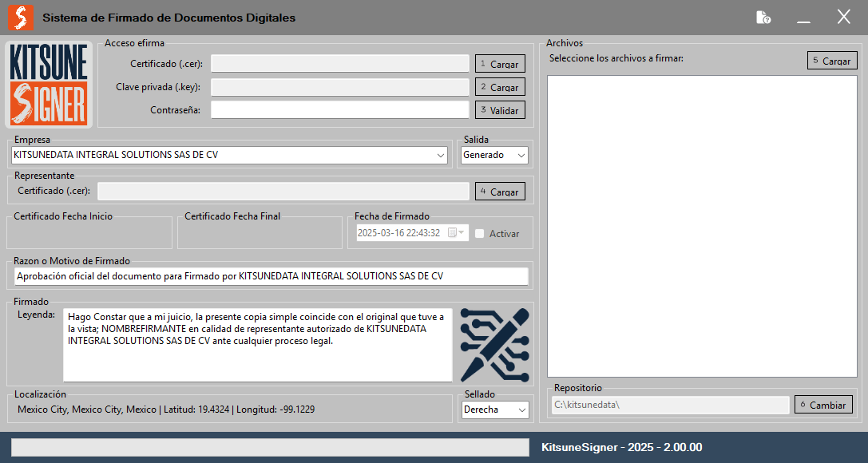This screenshot has height=463, width=868.
Task: Focus the Contraseña password field
Action: pos(340,110)
